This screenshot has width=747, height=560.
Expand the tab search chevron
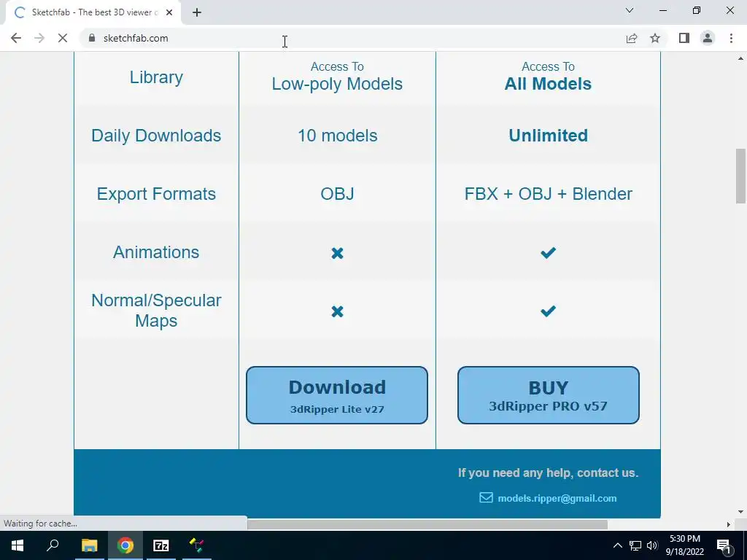coord(630,10)
